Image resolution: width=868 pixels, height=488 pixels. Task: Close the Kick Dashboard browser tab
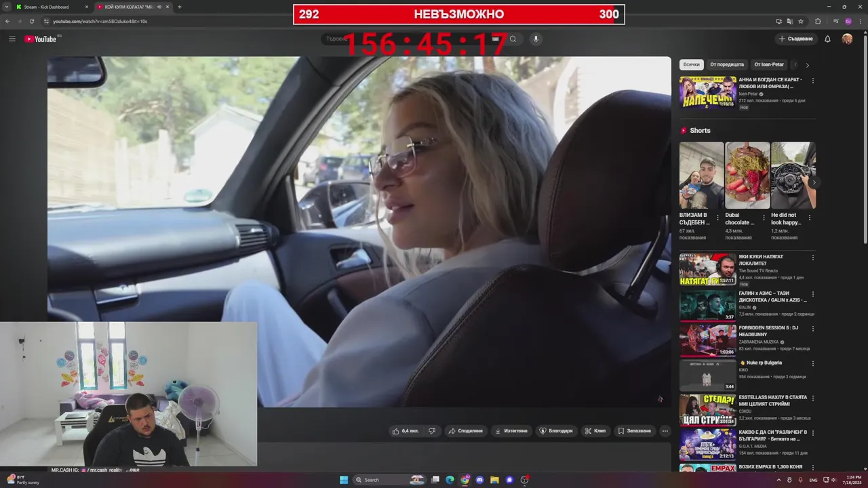tap(86, 7)
